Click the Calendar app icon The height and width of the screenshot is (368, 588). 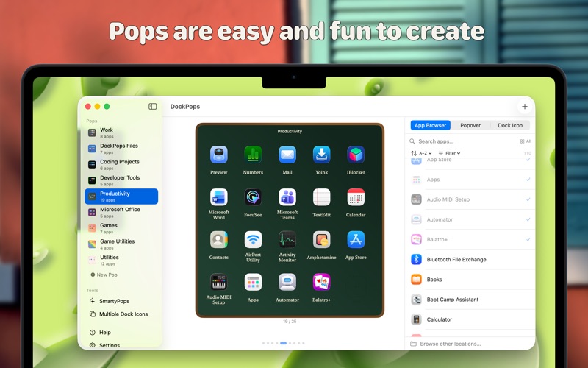pyautogui.click(x=356, y=197)
